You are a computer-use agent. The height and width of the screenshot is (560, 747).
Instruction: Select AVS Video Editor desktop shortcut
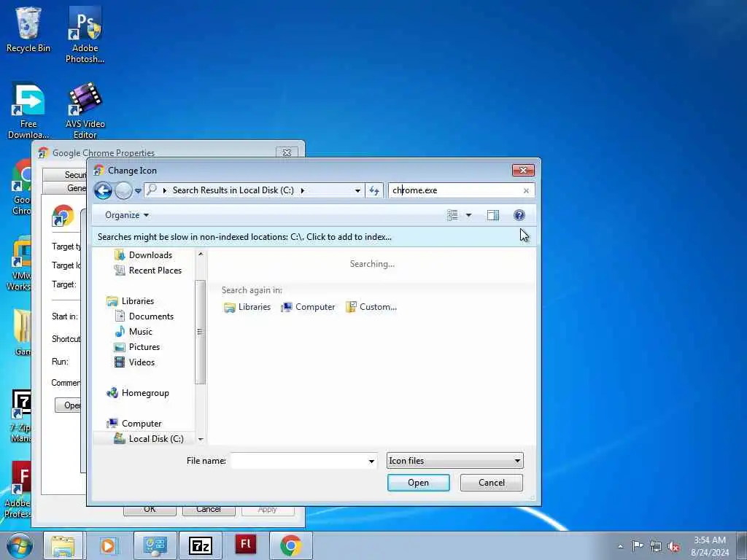85,111
